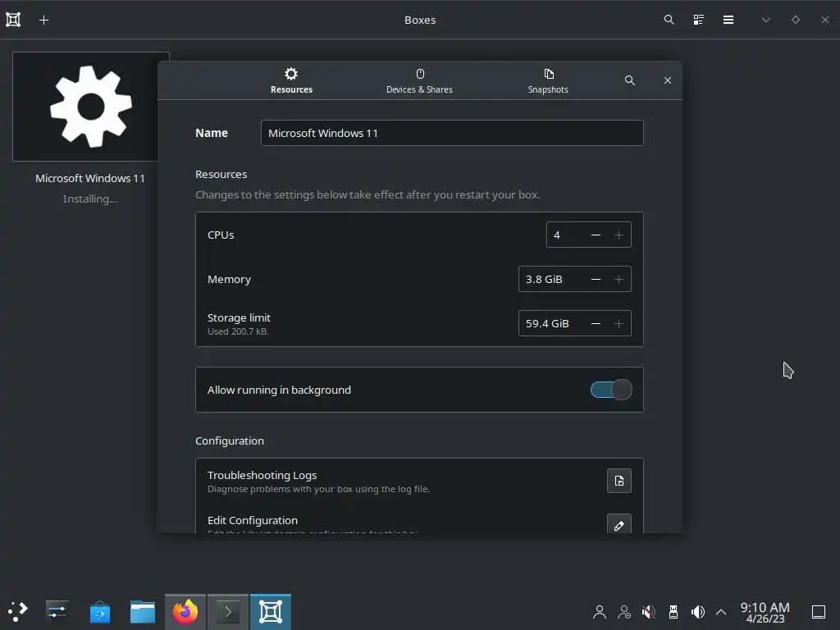Decrease the CPUs count
Screen dimensions: 840x630
[x=596, y=235]
